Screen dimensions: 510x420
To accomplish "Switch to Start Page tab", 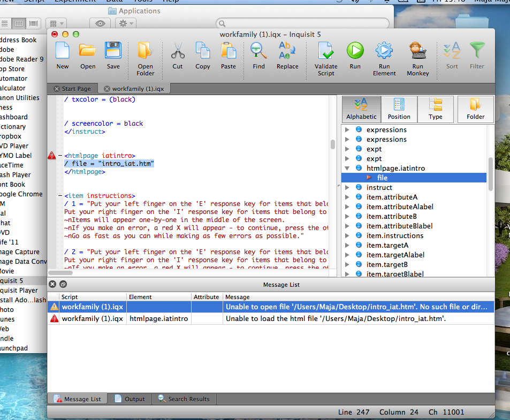I will coord(77,89).
